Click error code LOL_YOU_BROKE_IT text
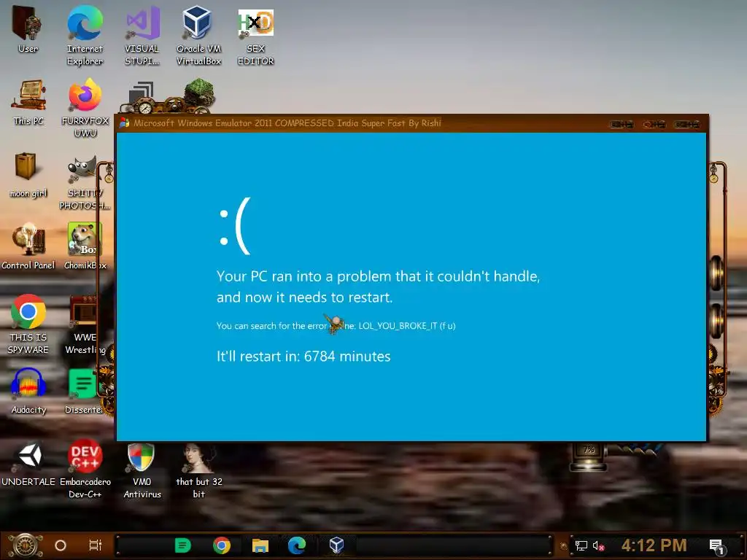This screenshot has width=747, height=560. click(398, 326)
